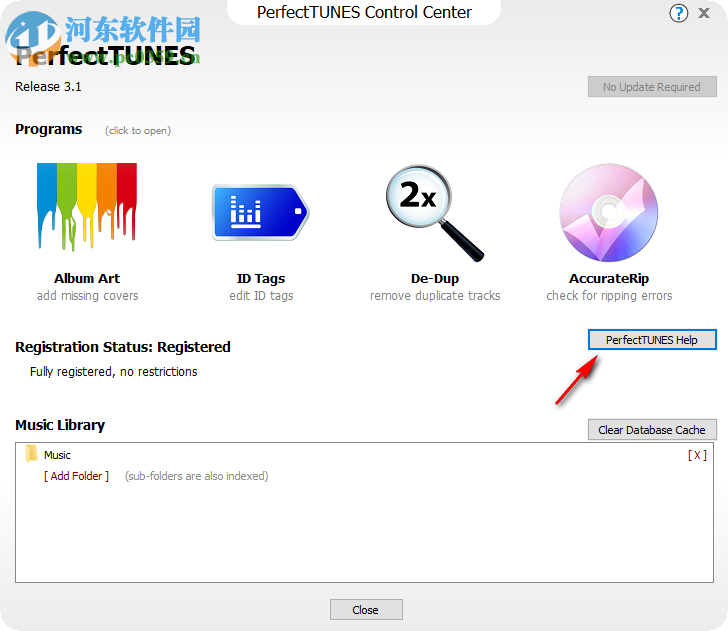Screen dimensions: 728x631
Task: Remove Music folder with [X] link
Action: pyautogui.click(x=697, y=455)
